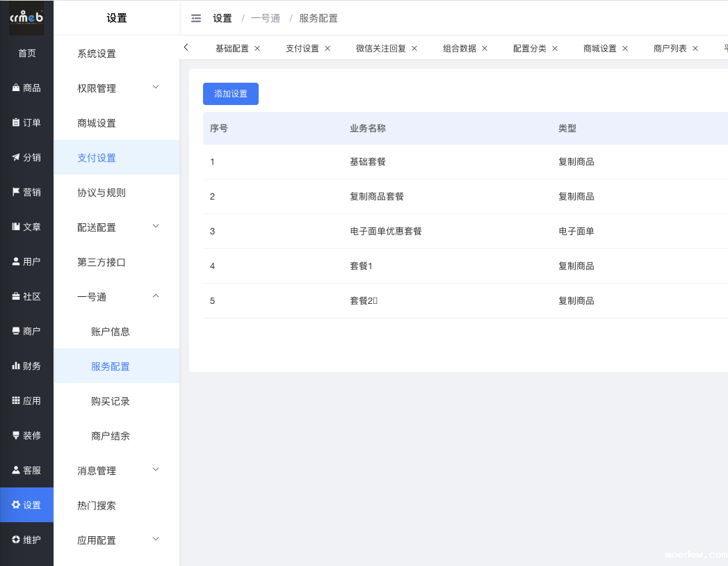This screenshot has height=566, width=728.
Task: Open the 商品 section in the sidebar
Action: pyautogui.click(x=26, y=88)
